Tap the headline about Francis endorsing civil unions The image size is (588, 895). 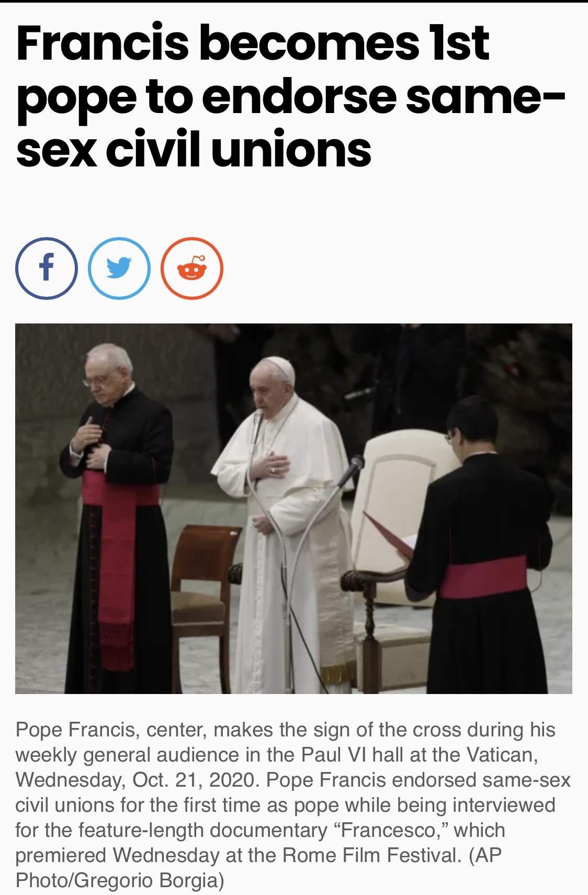291,96
